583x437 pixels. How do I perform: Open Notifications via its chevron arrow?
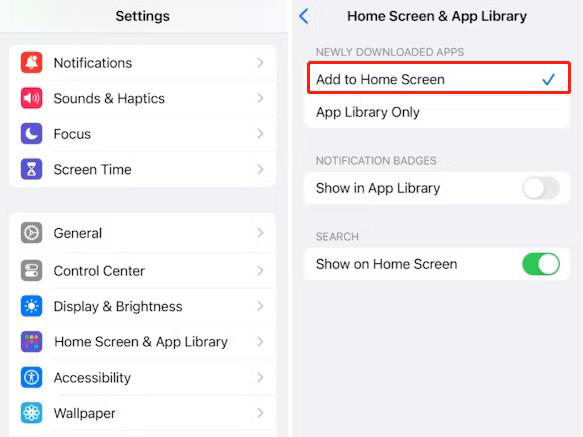click(x=260, y=62)
